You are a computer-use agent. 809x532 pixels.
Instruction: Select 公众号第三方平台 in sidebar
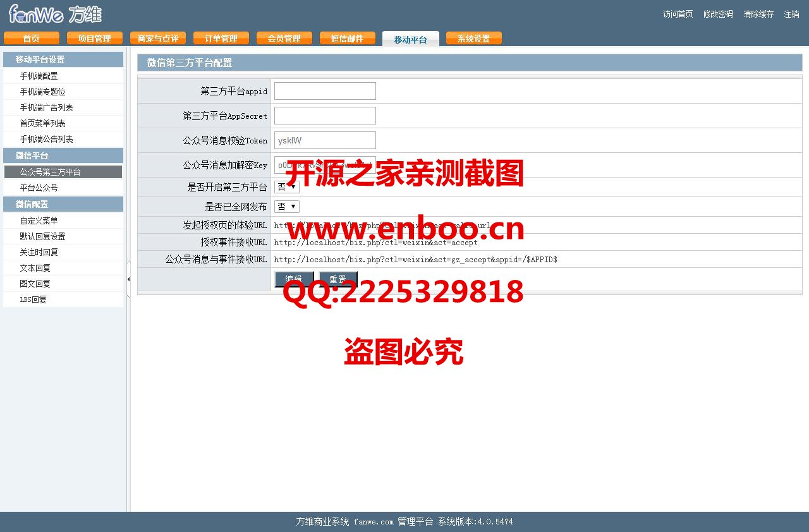63,172
